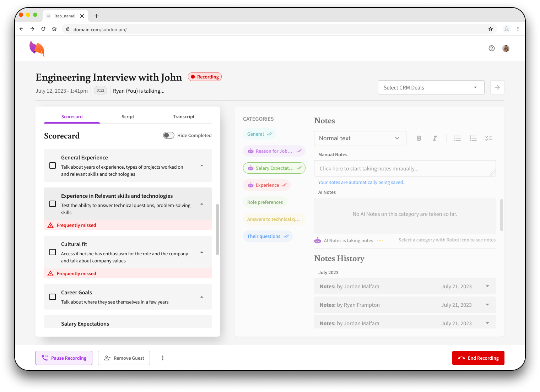Expand Ryan Frampton's notes history entry

487,305
